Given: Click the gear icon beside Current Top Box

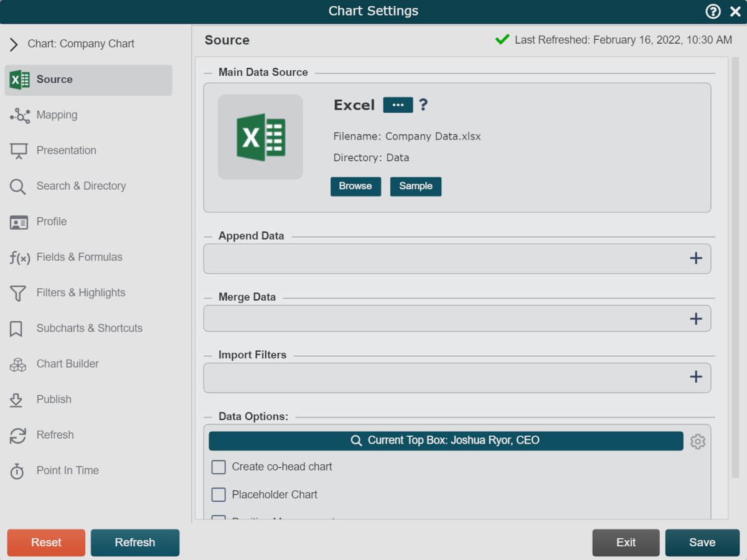Looking at the screenshot, I should 698,441.
